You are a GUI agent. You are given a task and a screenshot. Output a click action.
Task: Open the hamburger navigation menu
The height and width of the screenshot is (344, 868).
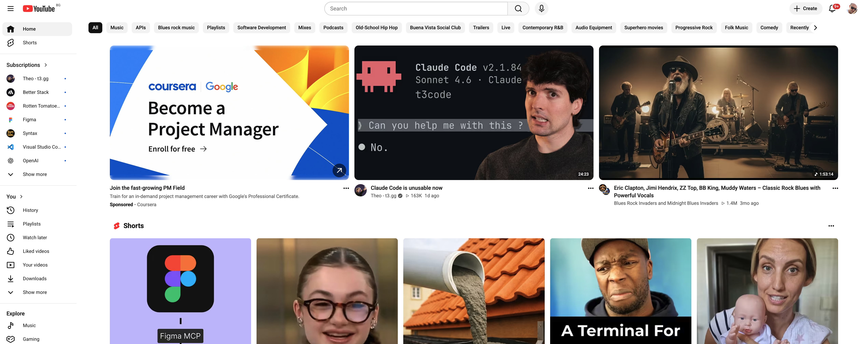pos(10,8)
